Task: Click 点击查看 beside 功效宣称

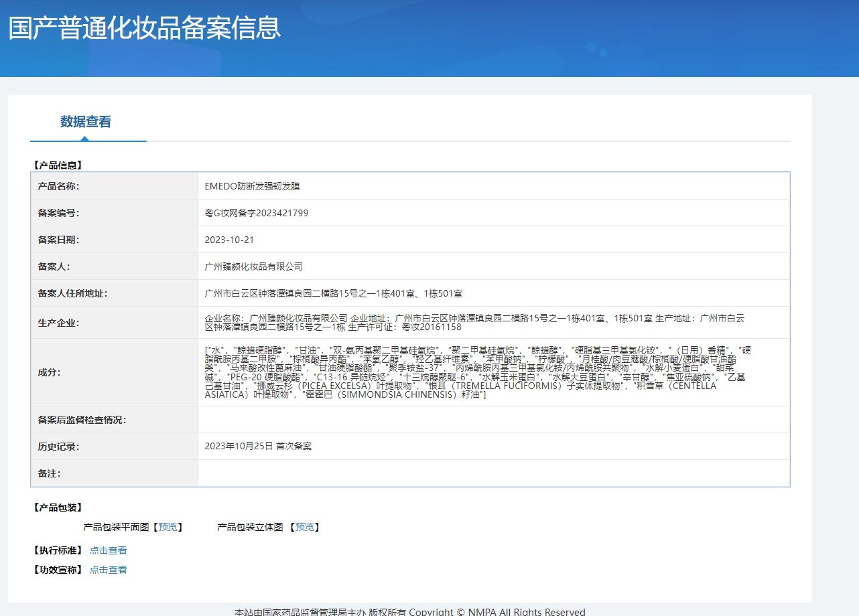Action: point(109,570)
